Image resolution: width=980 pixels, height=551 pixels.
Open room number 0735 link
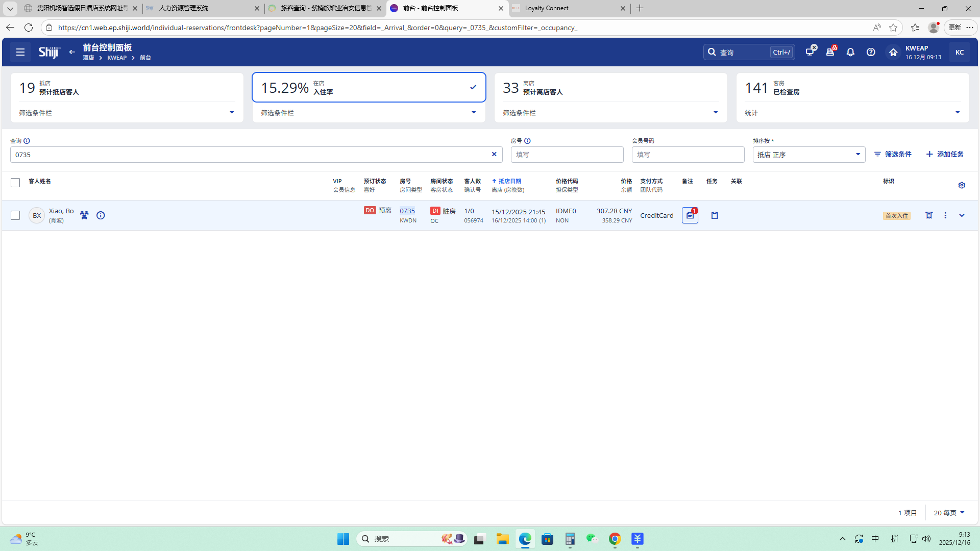pyautogui.click(x=407, y=211)
